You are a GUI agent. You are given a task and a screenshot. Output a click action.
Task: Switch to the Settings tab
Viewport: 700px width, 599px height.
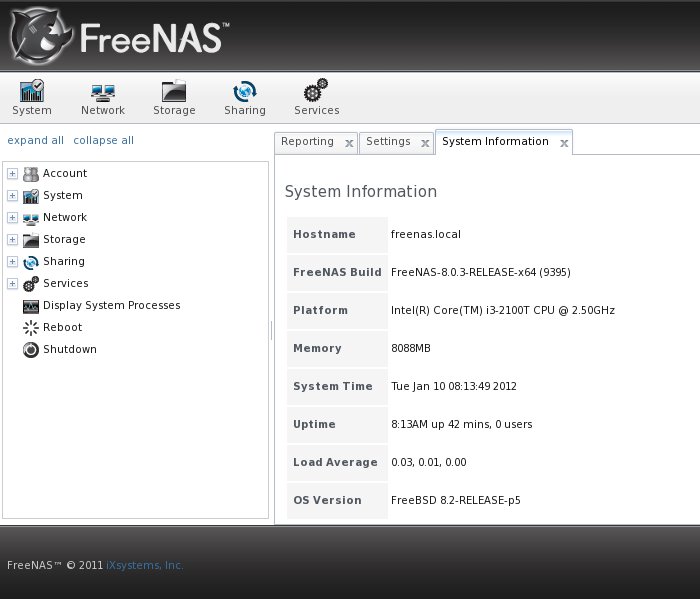pos(388,141)
